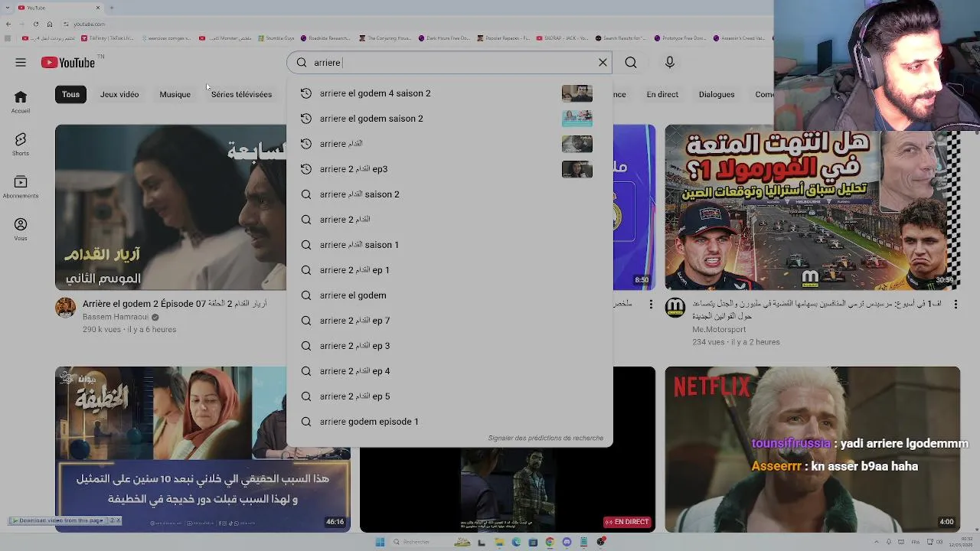Choose suggestion 'arriere godem episode 1'

click(x=449, y=422)
